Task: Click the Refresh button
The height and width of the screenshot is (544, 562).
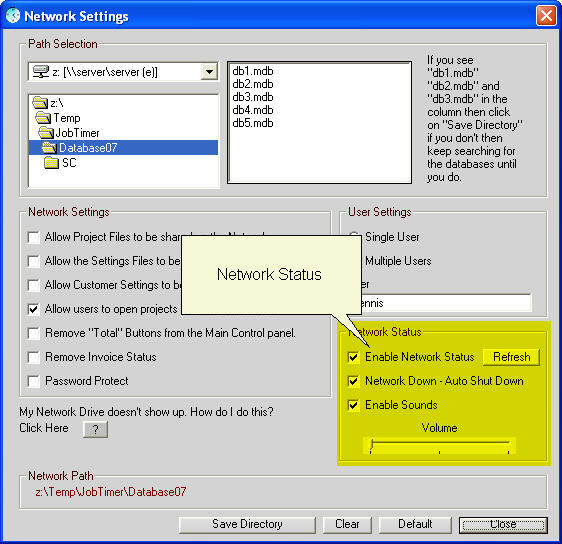Action: pos(511,357)
